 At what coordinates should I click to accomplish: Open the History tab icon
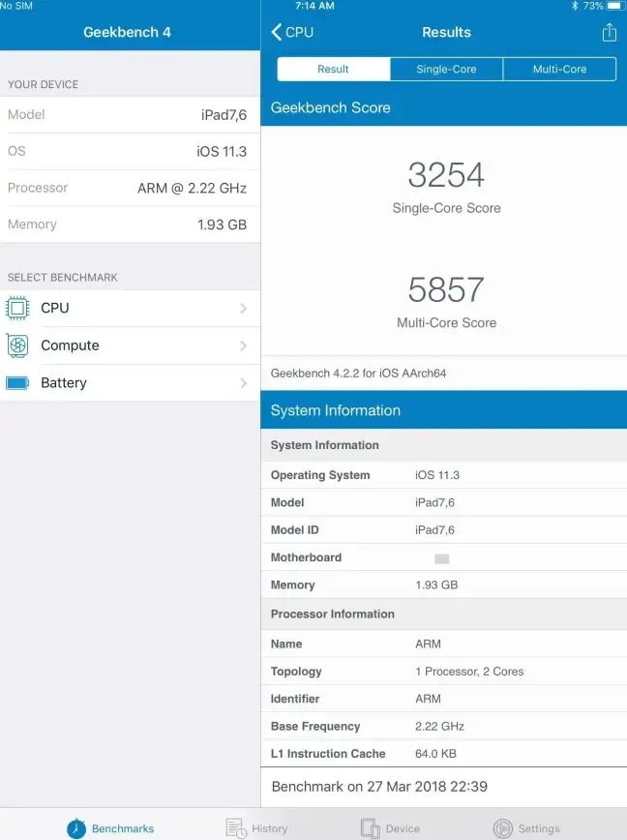point(235,828)
